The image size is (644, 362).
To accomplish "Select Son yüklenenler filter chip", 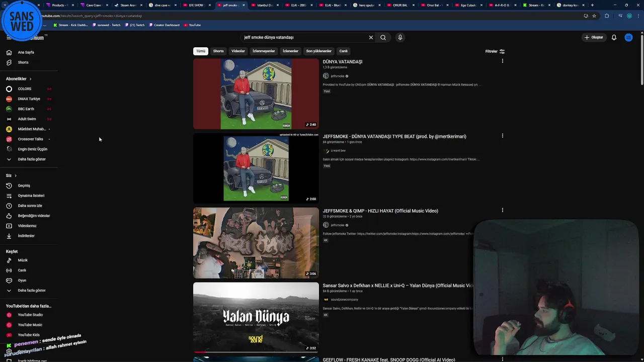I will 319,51.
